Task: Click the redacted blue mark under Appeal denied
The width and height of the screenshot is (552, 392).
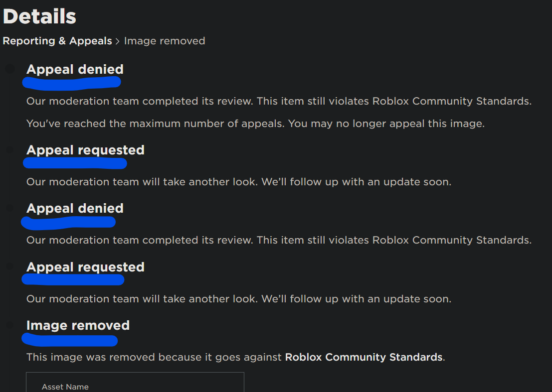Action: pyautogui.click(x=72, y=83)
